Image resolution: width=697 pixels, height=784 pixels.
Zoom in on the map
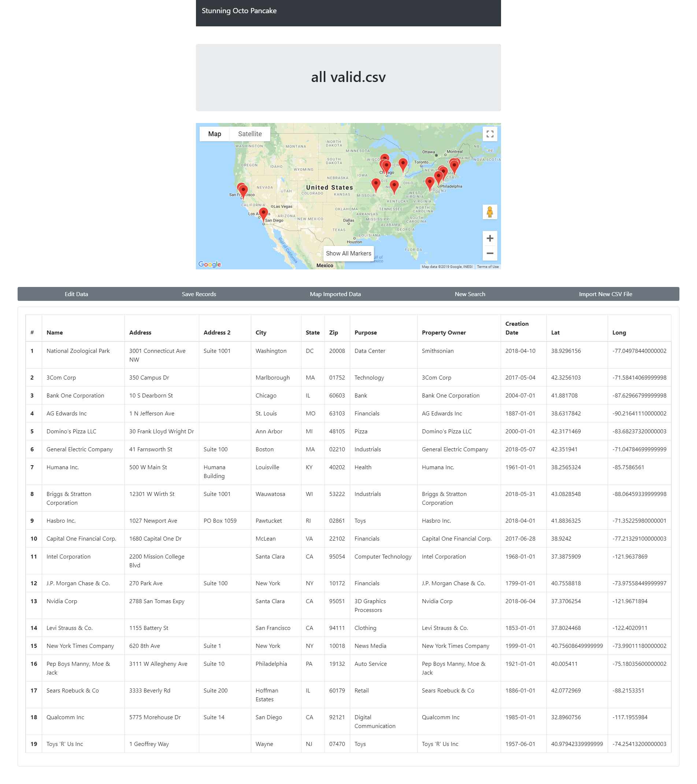[490, 238]
